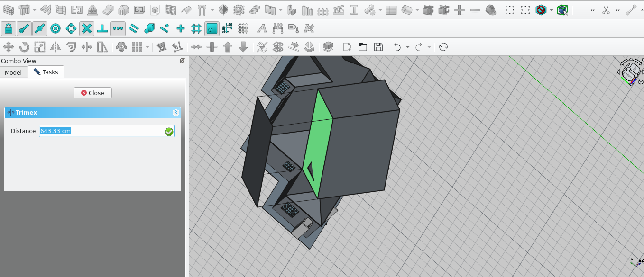
Task: Expand the Structure tools dropdown arrow
Action: [x=35, y=10]
